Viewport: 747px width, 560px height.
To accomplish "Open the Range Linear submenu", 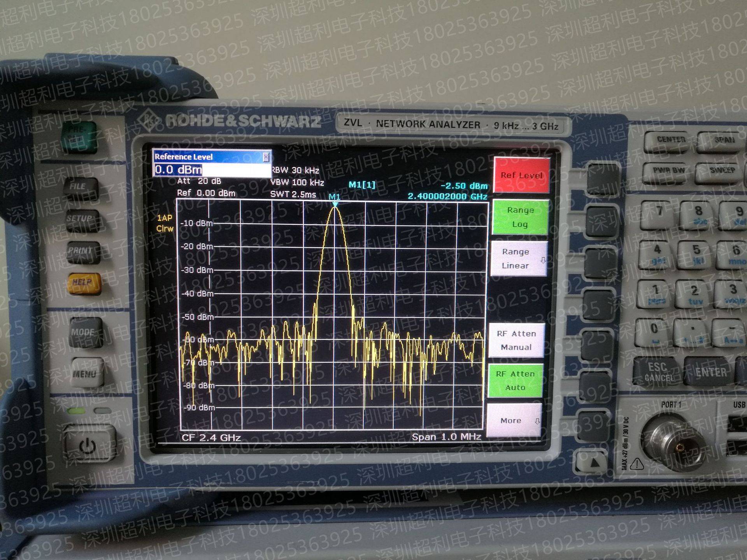I will [518, 259].
